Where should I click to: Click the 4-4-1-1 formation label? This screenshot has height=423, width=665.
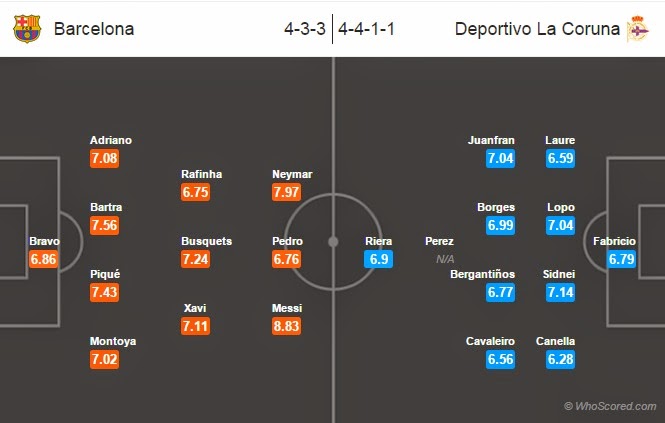click(366, 29)
